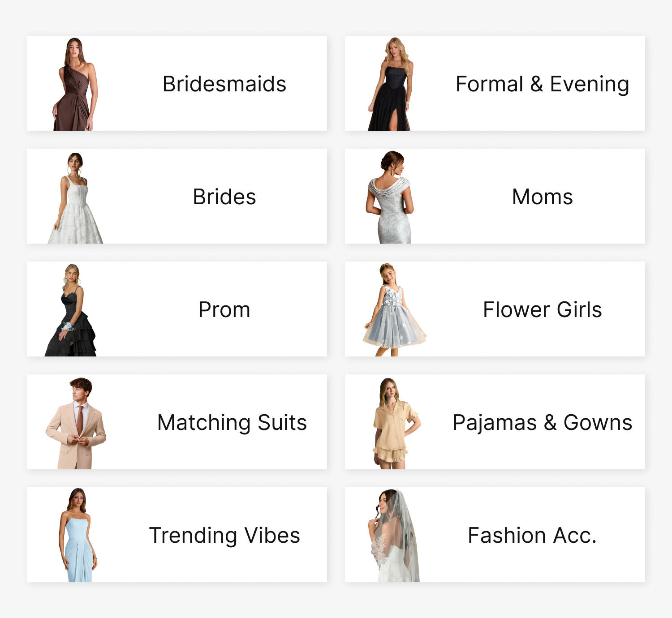Click the black ruffled prom dress image
Viewport: 672px width, 618px height.
coord(71,310)
